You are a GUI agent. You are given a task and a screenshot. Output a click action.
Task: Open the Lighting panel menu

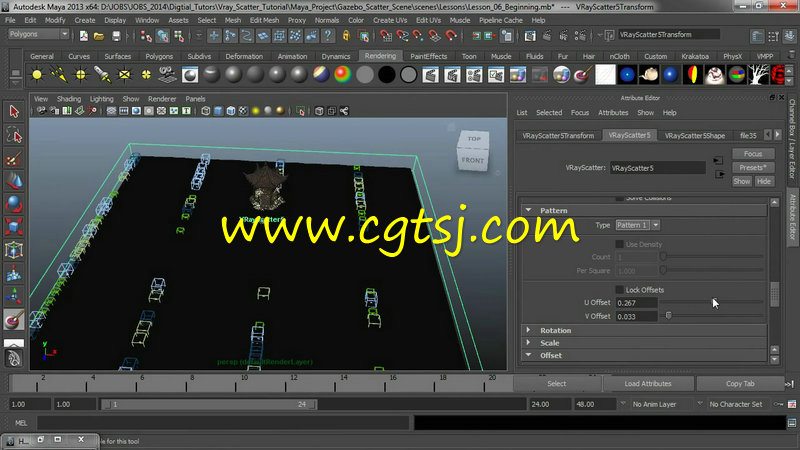(102, 99)
